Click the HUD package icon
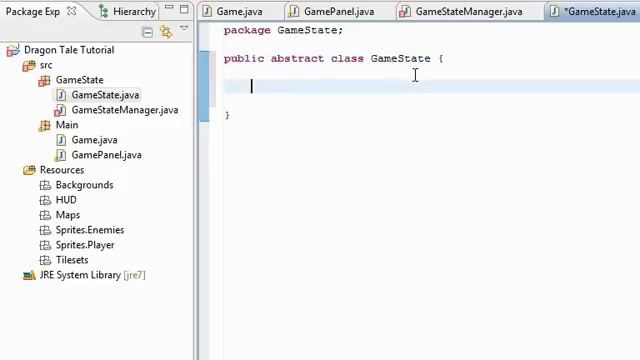 click(x=45, y=200)
